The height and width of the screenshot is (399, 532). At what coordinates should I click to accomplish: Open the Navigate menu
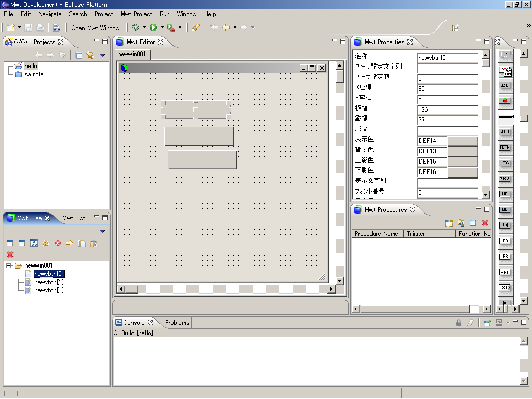click(50, 14)
